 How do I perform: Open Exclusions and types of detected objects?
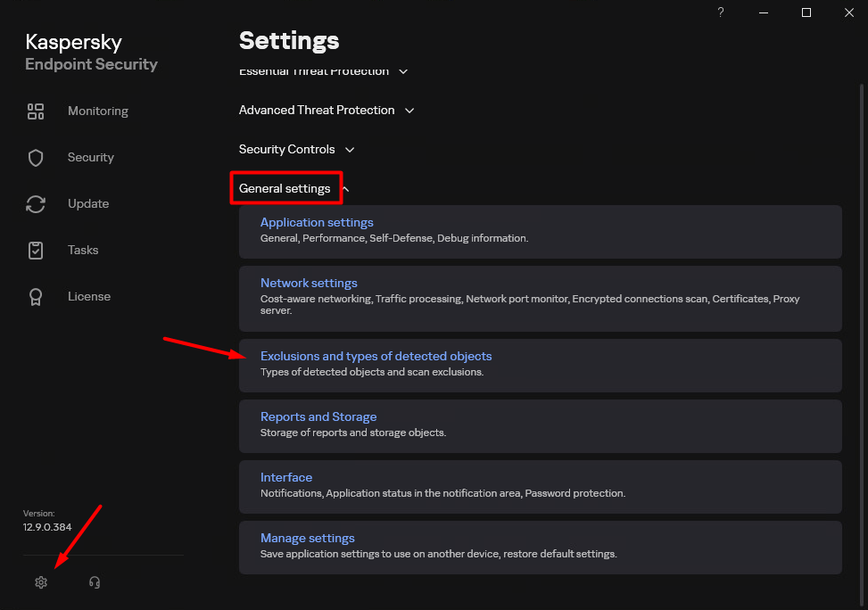tap(376, 356)
